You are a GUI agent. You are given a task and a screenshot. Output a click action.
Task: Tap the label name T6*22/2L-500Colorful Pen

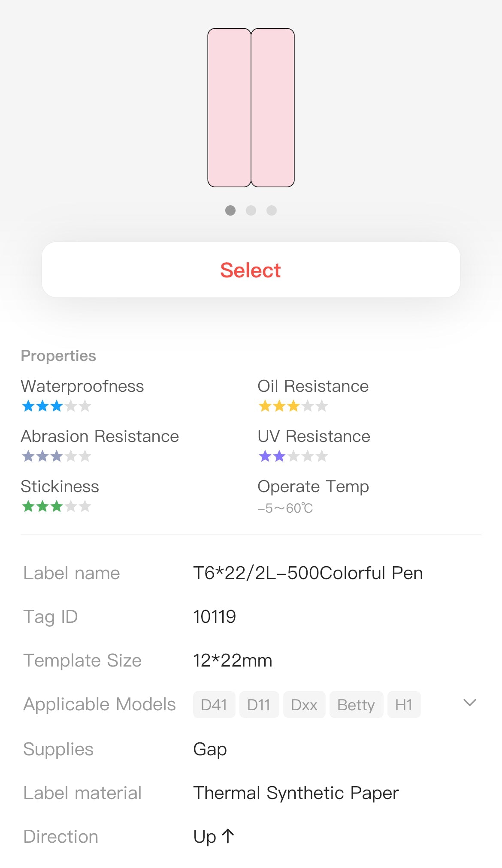(308, 573)
